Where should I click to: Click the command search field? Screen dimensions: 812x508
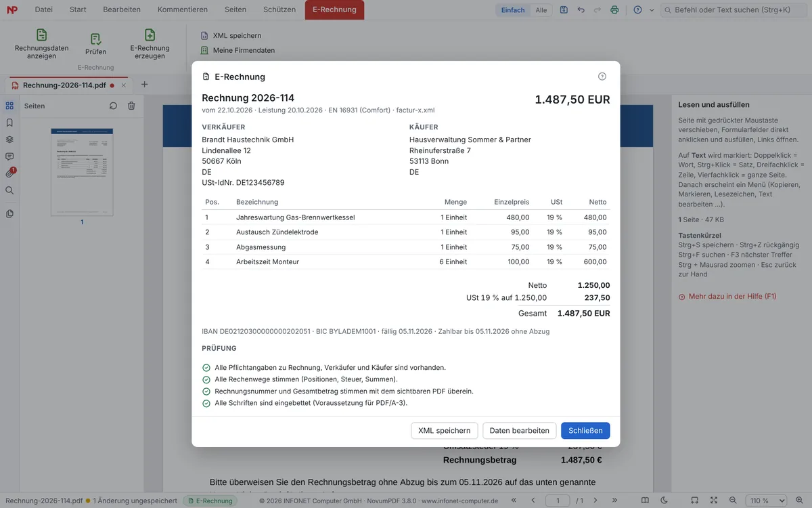734,10
